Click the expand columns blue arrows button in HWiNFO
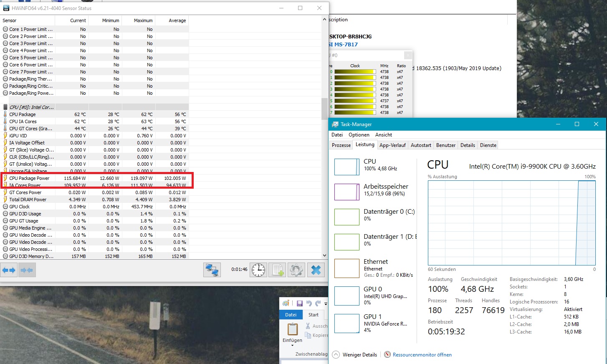 pos(9,270)
